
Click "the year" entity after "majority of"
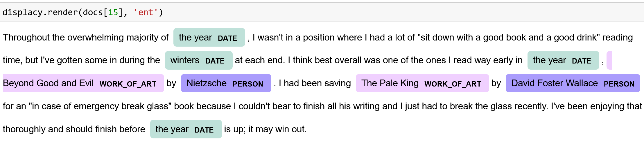pyautogui.click(x=195, y=38)
